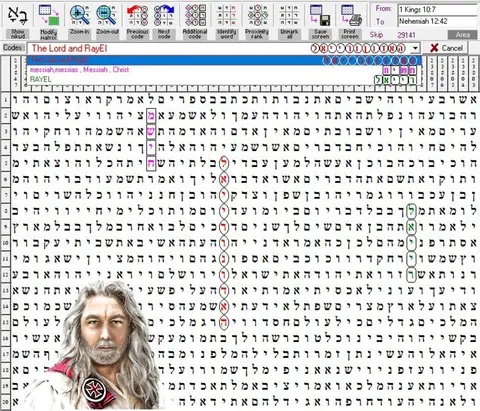Open the Proximity rank tool
The width and height of the screenshot is (480, 411).
[x=257, y=20]
